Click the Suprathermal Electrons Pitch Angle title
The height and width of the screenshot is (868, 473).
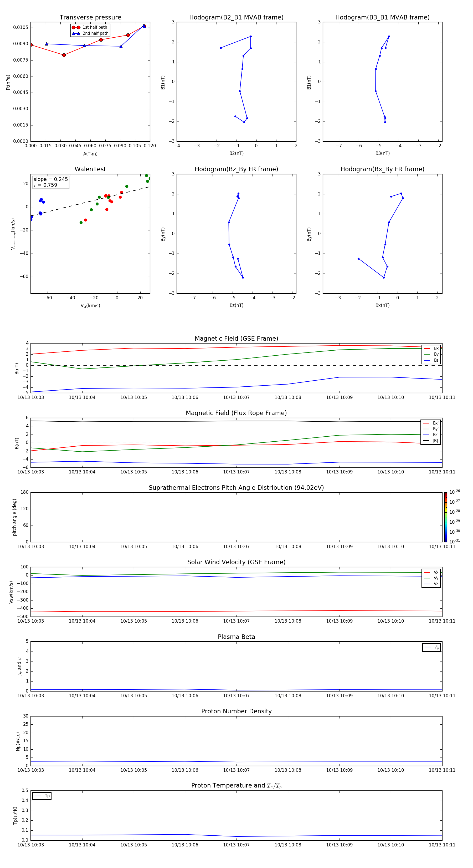(x=236, y=488)
